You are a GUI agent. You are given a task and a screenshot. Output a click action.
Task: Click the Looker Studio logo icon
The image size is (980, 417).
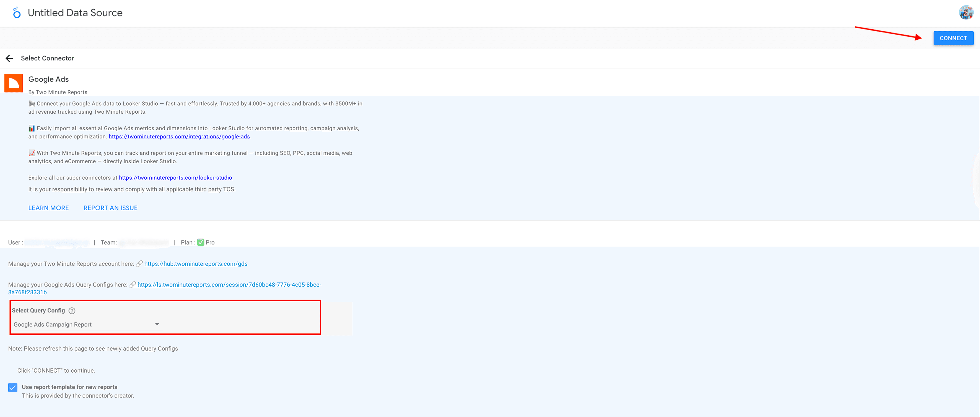pos(16,13)
